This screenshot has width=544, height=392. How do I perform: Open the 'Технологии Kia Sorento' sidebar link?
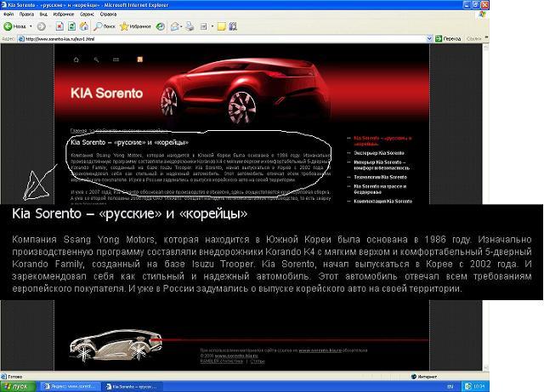click(379, 175)
